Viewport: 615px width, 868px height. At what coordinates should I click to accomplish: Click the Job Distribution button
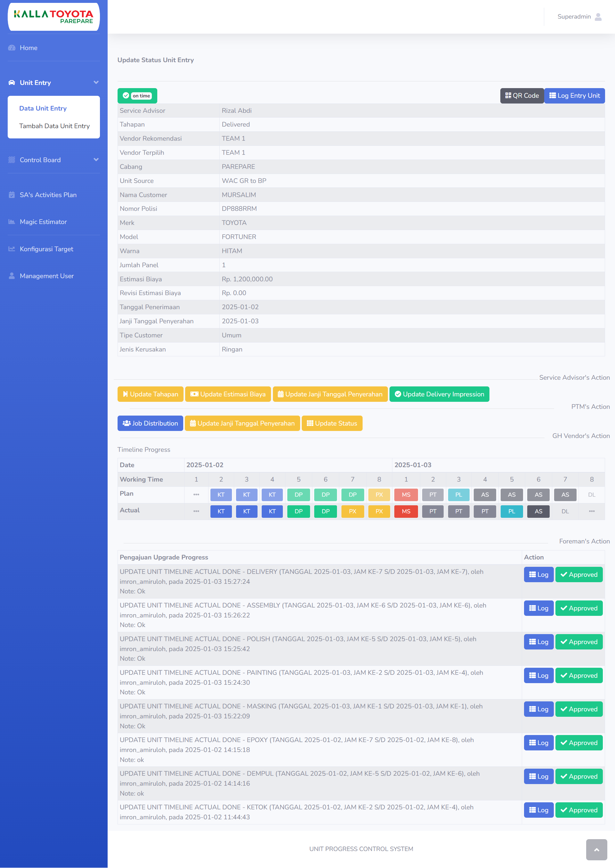pos(150,423)
